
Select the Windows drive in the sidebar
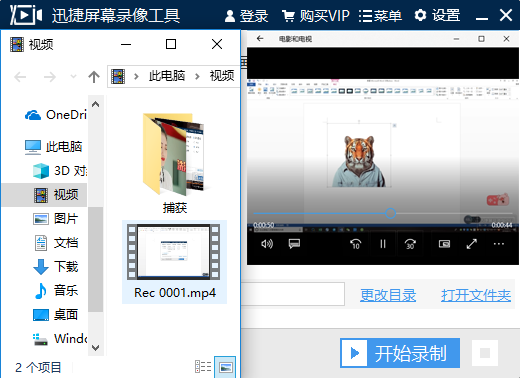pyautogui.click(x=60, y=339)
